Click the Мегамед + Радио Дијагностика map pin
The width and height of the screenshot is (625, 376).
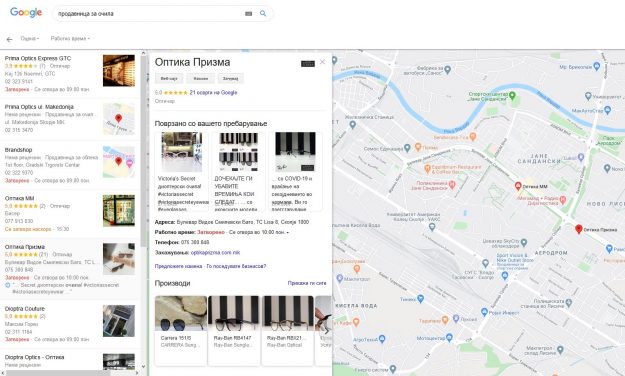pyautogui.click(x=562, y=200)
